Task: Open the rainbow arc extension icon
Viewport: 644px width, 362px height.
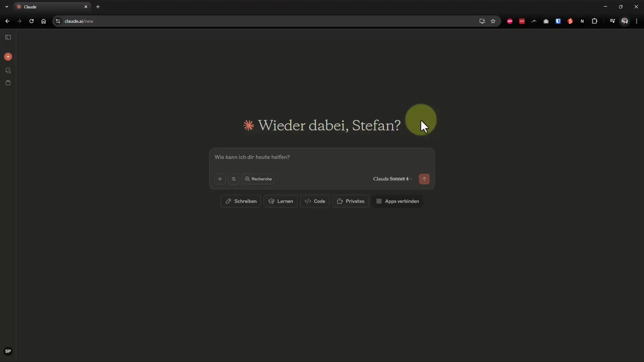Action: point(534,21)
